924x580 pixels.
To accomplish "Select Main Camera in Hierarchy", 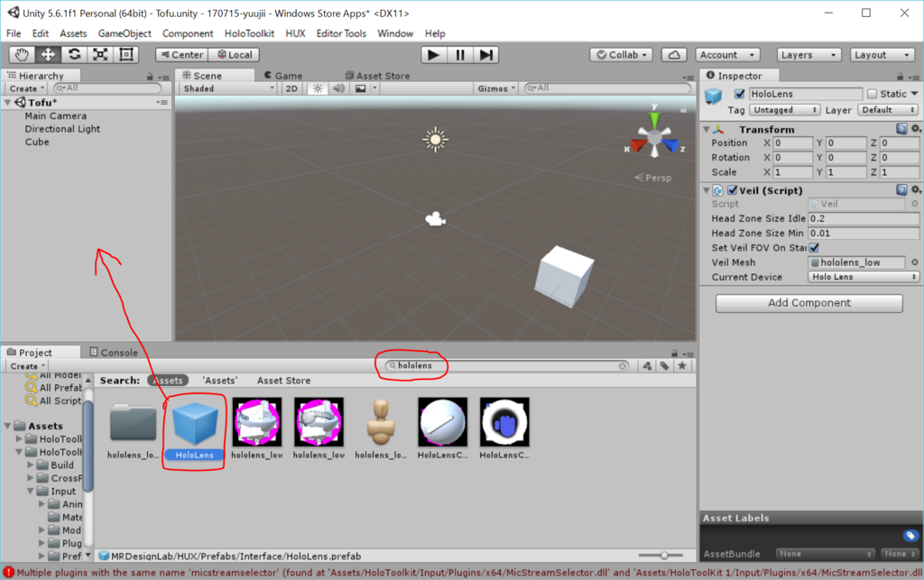I will coord(55,116).
